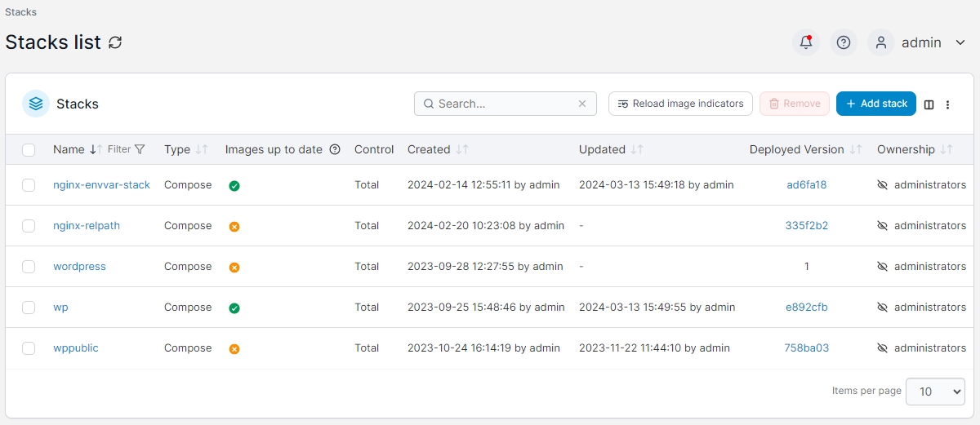Click Reload image indicators button
Viewport: 980px width, 425px height.
(x=679, y=104)
